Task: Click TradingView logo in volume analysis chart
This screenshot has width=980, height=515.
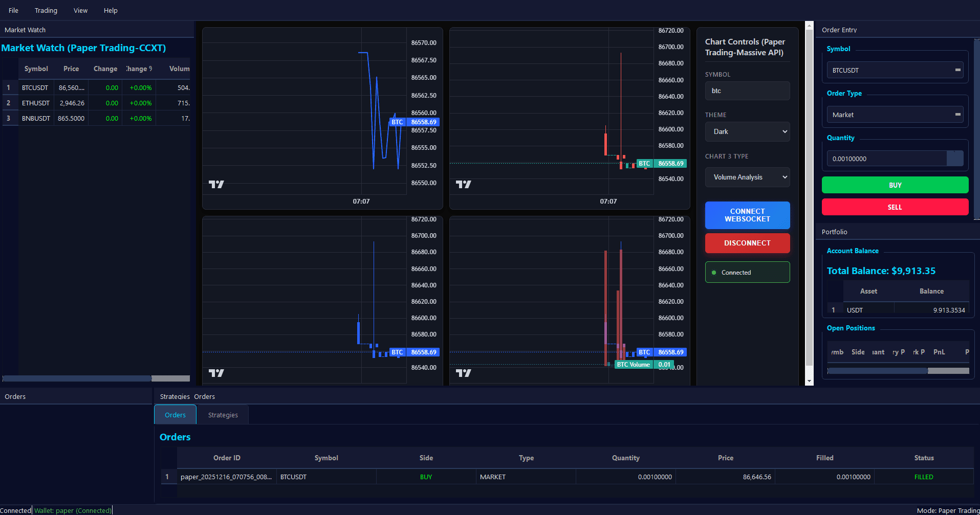Action: point(464,373)
